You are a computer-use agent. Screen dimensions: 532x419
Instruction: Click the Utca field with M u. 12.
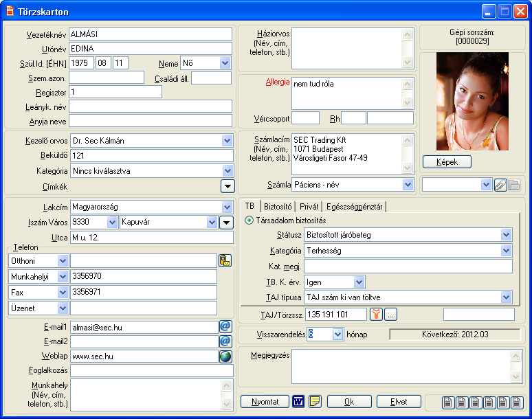(x=152, y=237)
